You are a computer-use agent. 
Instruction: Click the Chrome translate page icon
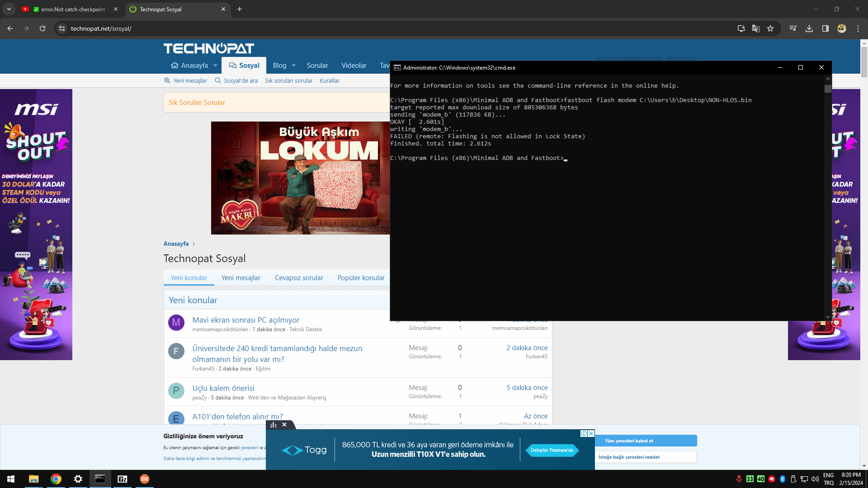click(x=755, y=28)
